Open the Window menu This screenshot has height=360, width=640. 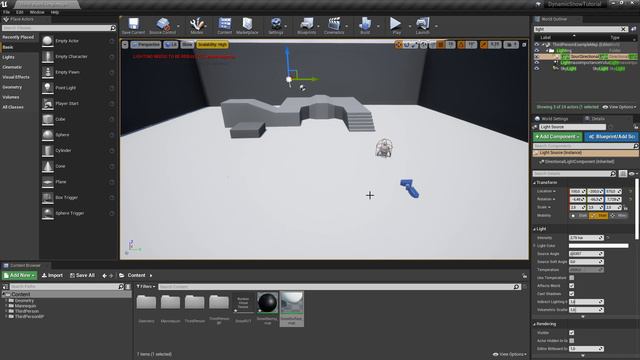[x=37, y=12]
